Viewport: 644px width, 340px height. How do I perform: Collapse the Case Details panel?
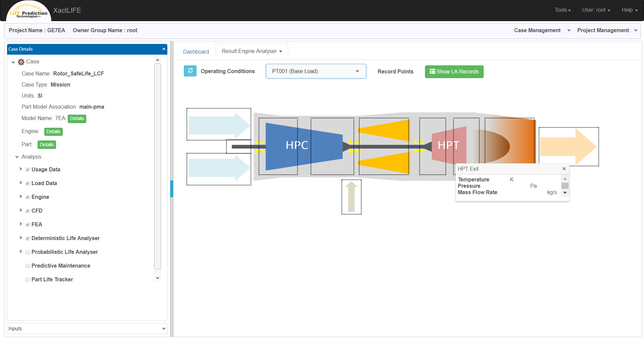point(164,49)
